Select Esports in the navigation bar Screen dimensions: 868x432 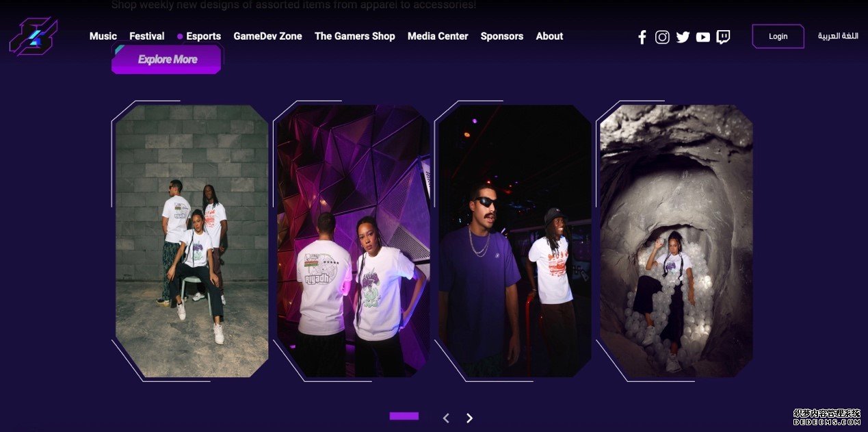(203, 36)
